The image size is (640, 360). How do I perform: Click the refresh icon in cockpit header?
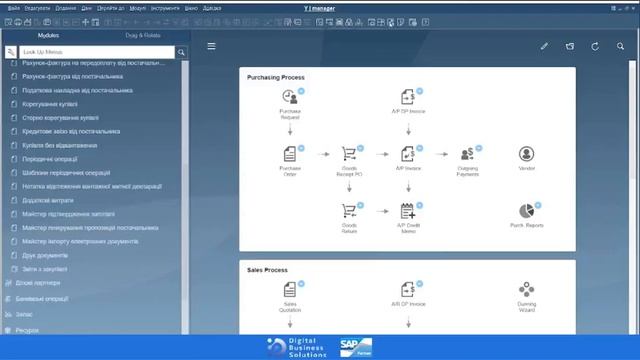coord(595,46)
